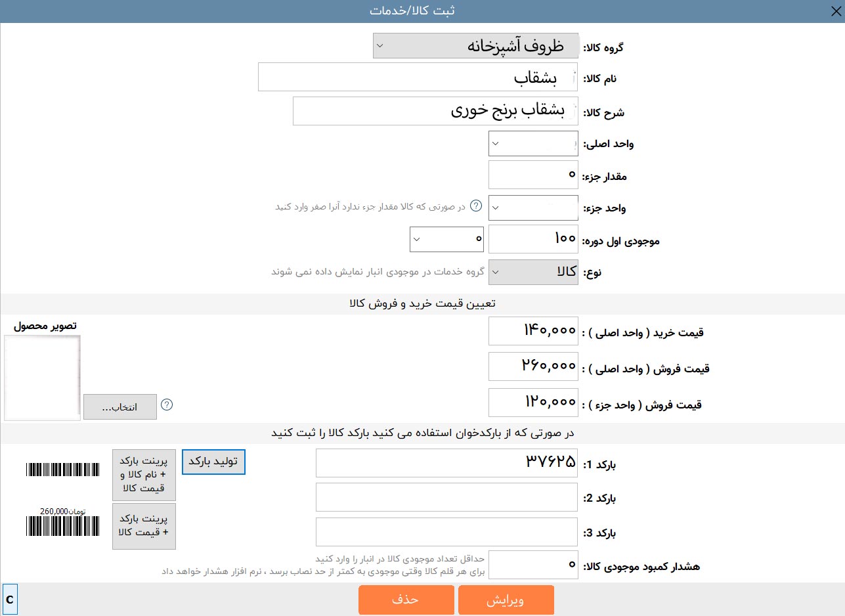The height and width of the screenshot is (616, 845).
Task: Click the تولید بارکد button
Action: coord(213,462)
